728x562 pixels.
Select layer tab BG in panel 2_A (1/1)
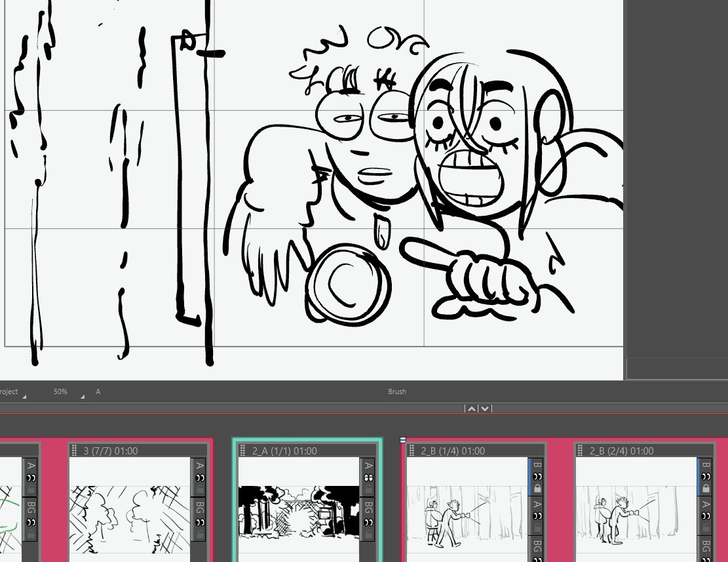[x=368, y=507]
